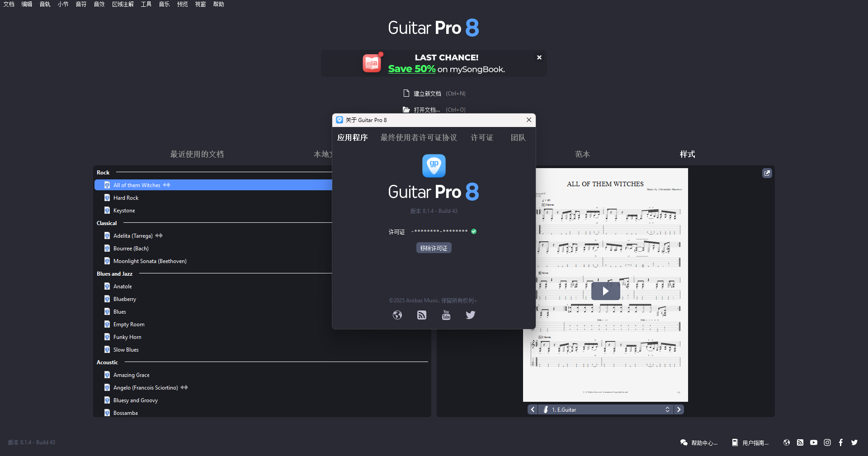The width and height of the screenshot is (868, 456).
Task: Click the website globe icon in About dialog
Action: click(397, 315)
